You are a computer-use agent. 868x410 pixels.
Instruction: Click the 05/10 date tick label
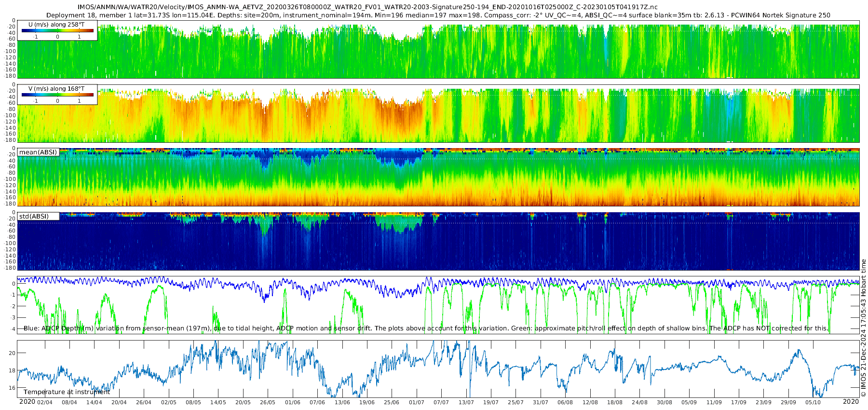pyautogui.click(x=813, y=402)
